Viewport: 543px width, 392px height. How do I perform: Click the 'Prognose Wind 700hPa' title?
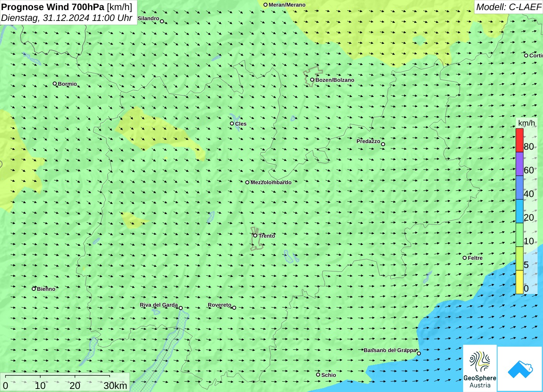pos(53,7)
